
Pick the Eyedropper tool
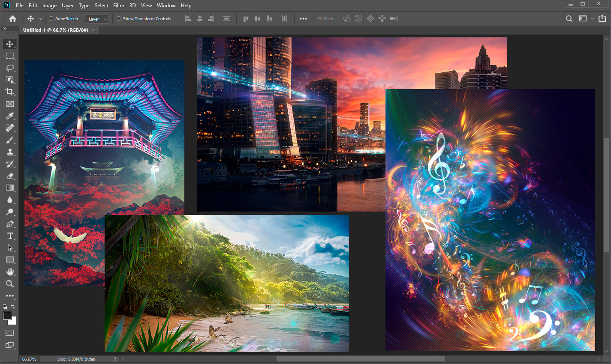[10, 116]
